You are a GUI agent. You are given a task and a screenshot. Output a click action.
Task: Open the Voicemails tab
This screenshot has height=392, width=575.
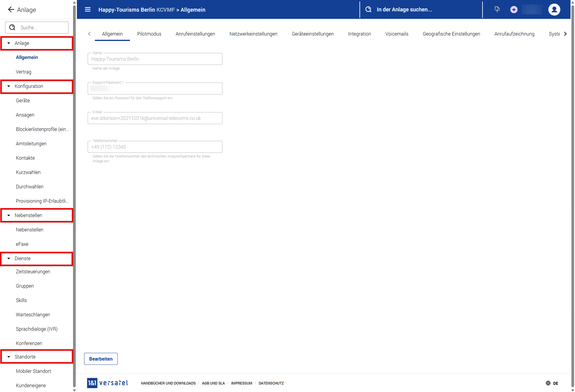[x=397, y=34]
